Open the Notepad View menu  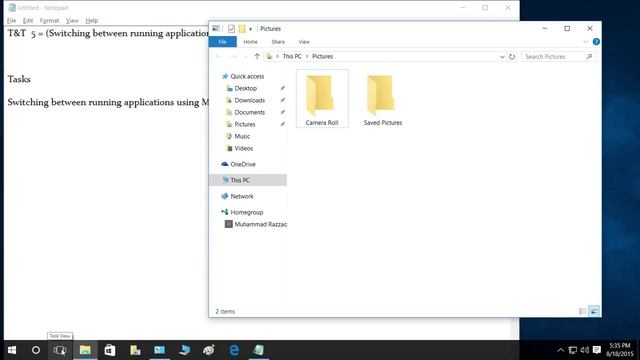(x=72, y=20)
